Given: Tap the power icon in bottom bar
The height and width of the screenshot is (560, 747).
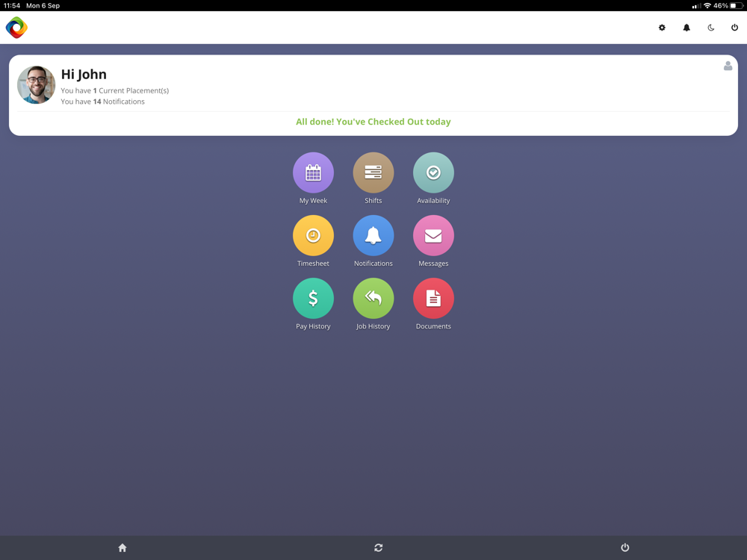Looking at the screenshot, I should coord(625,547).
